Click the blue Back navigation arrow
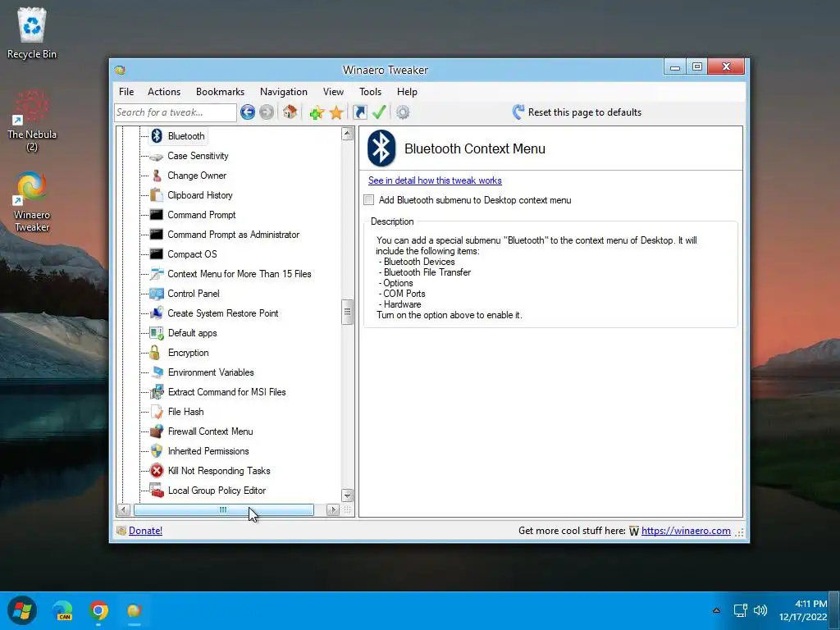 pyautogui.click(x=248, y=112)
